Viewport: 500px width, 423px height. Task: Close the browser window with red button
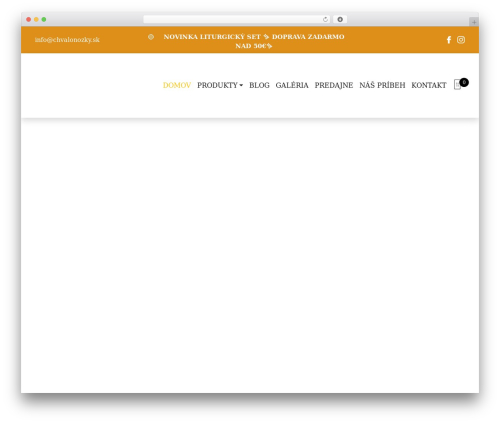click(29, 19)
